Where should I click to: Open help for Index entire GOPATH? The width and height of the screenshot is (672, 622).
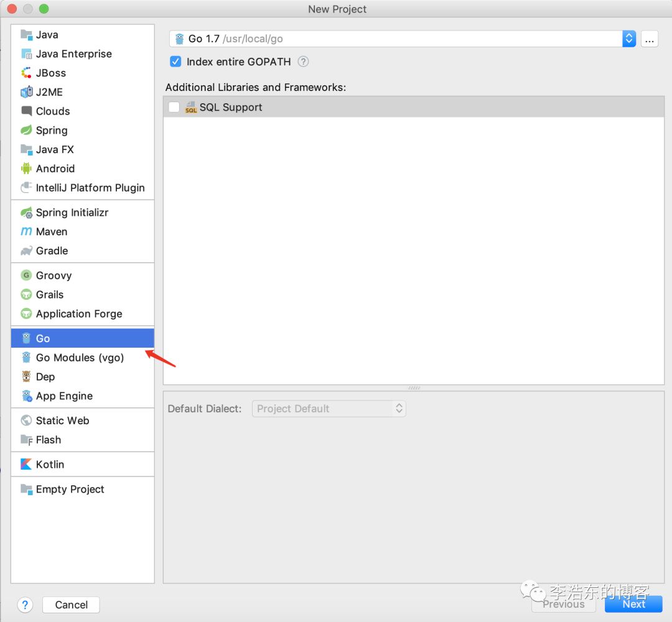(x=303, y=62)
